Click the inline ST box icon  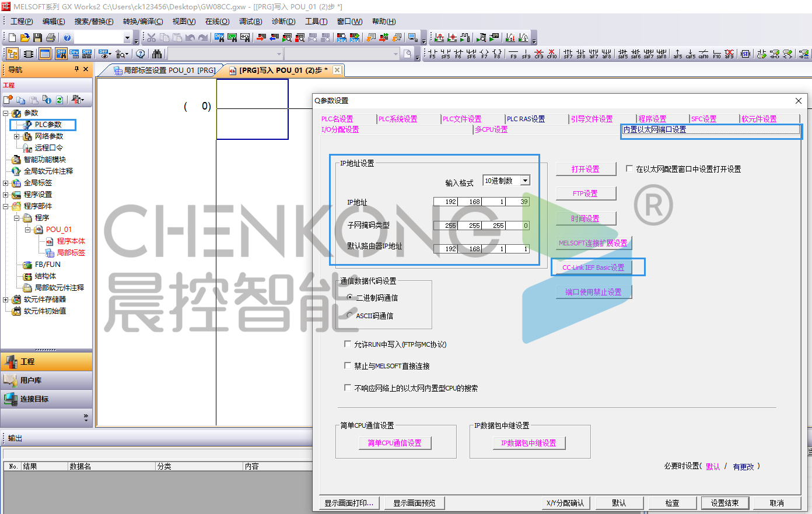coord(745,54)
